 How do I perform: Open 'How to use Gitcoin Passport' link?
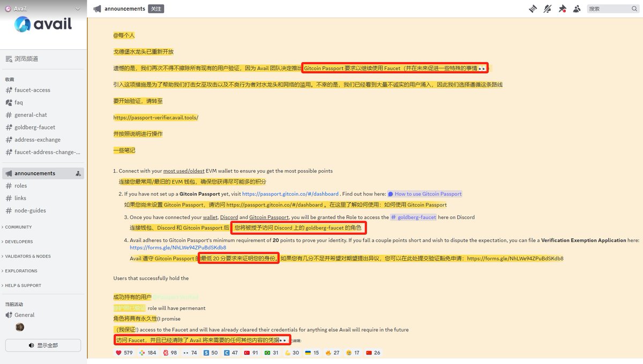point(425,194)
